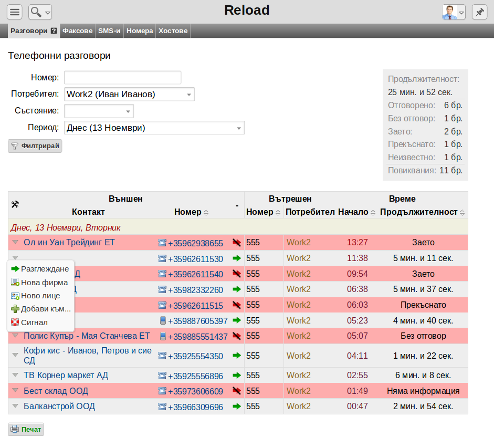494x448 pixels.
Task: Expand row menu for Кофи кис
Action: [x=15, y=355]
